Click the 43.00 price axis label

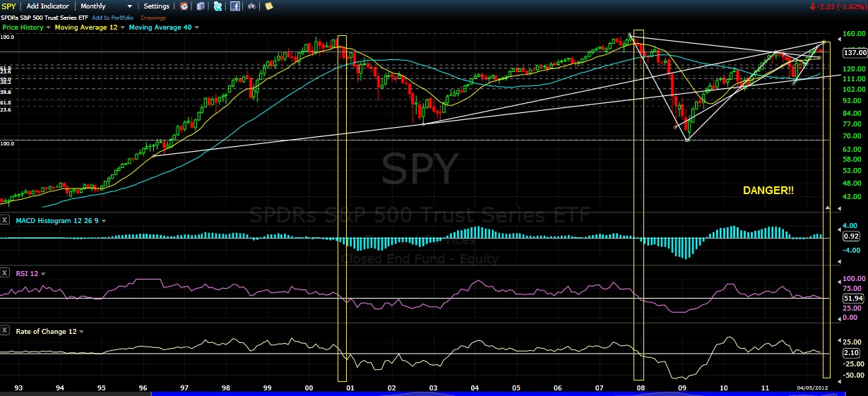click(x=852, y=196)
